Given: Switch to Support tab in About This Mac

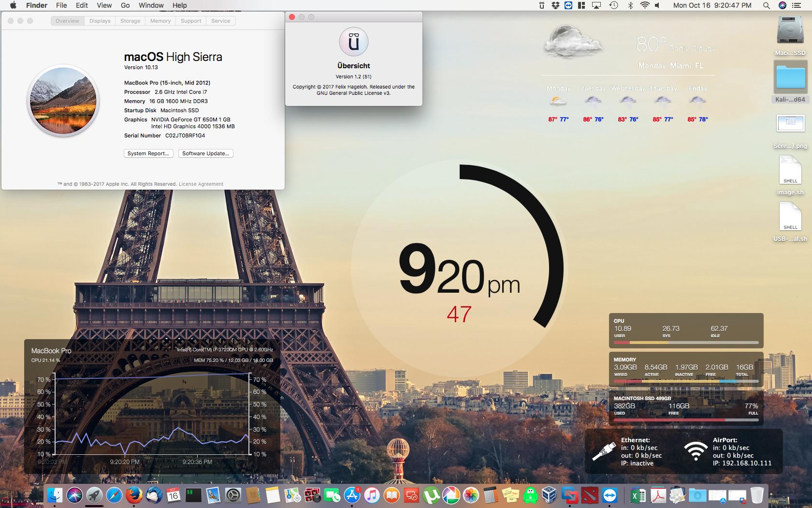Looking at the screenshot, I should pos(191,21).
